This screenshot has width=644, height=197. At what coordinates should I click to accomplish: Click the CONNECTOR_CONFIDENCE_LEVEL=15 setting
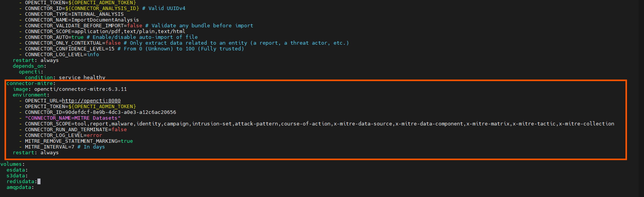70,49
